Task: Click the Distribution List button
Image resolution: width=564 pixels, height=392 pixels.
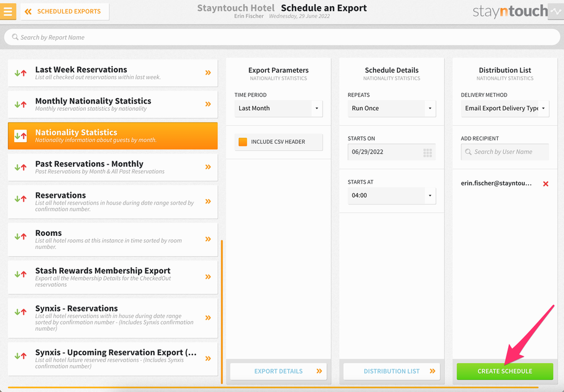Action: (392, 371)
